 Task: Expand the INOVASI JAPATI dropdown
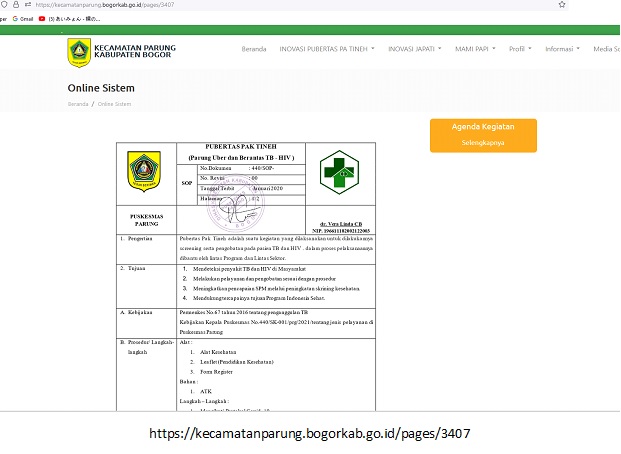click(414, 49)
